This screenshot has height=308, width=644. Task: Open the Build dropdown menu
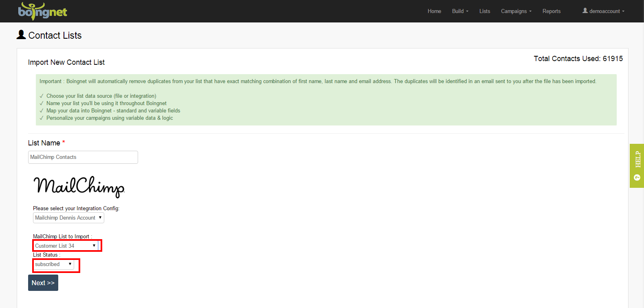pyautogui.click(x=460, y=11)
